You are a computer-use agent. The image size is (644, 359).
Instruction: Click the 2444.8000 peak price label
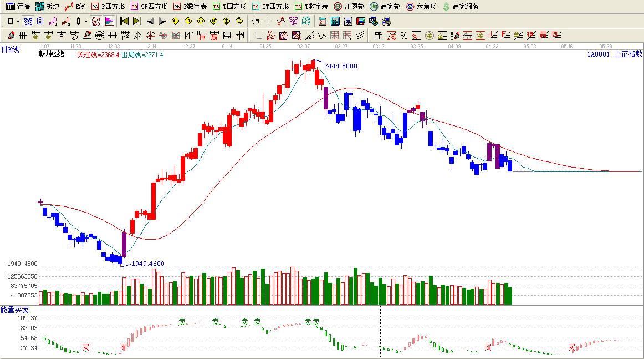pos(340,66)
